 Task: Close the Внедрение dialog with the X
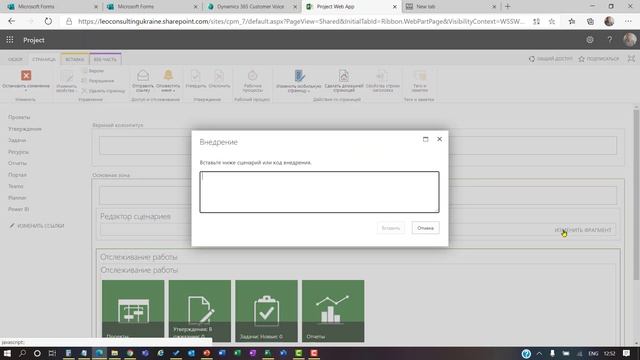(440, 139)
